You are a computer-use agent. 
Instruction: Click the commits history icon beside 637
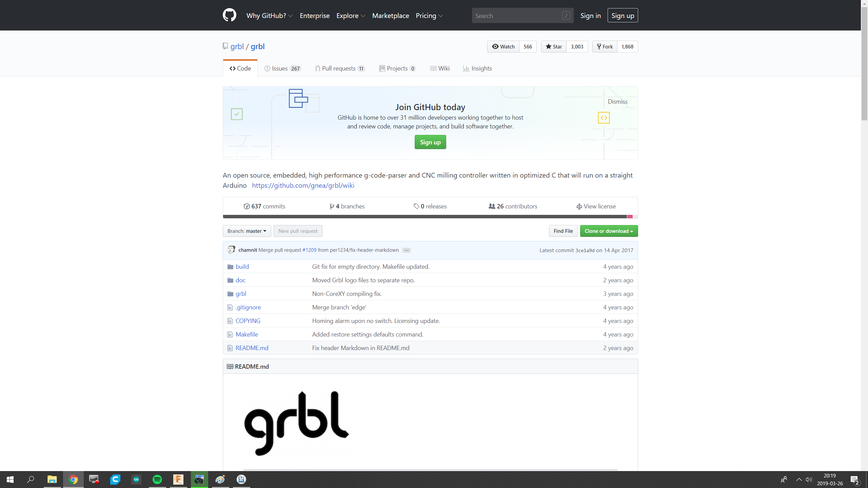(x=247, y=206)
